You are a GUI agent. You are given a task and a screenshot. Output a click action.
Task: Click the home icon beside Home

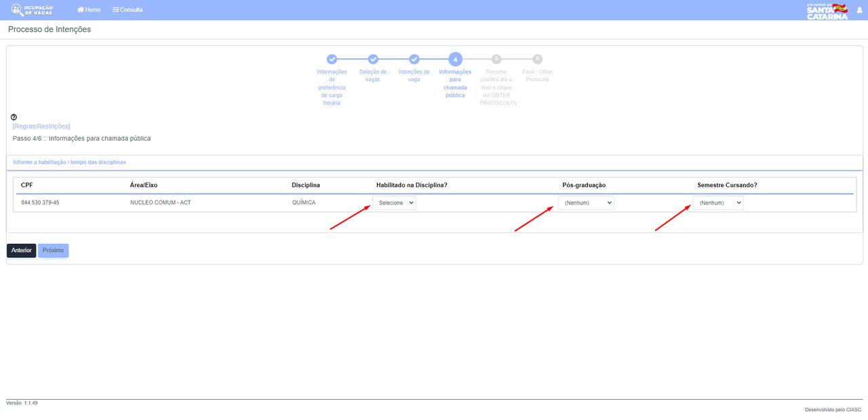pyautogui.click(x=81, y=10)
